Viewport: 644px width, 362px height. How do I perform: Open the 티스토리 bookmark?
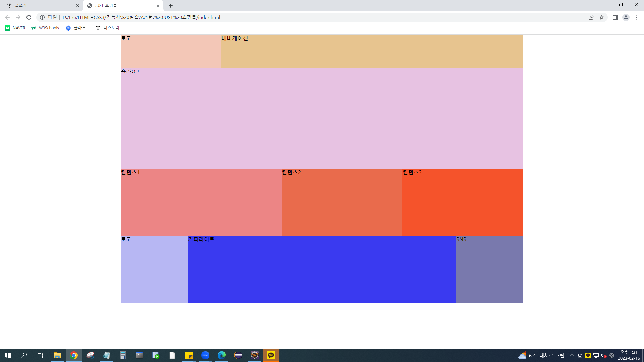tap(107, 28)
